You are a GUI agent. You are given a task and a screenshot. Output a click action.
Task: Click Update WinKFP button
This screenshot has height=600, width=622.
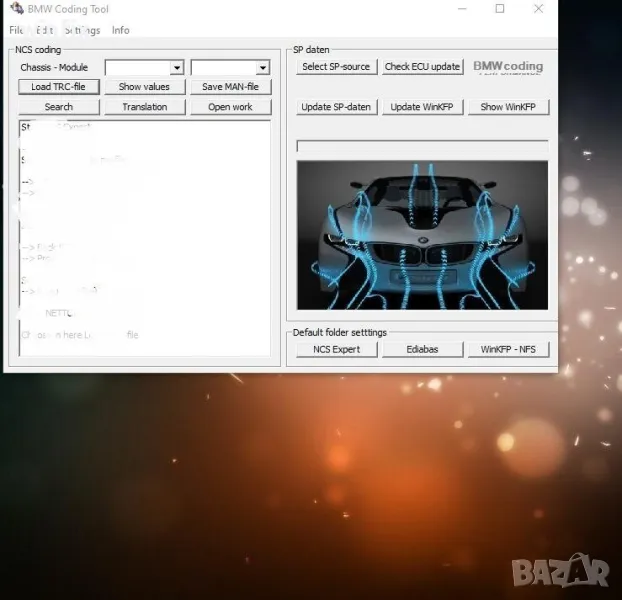(422, 107)
